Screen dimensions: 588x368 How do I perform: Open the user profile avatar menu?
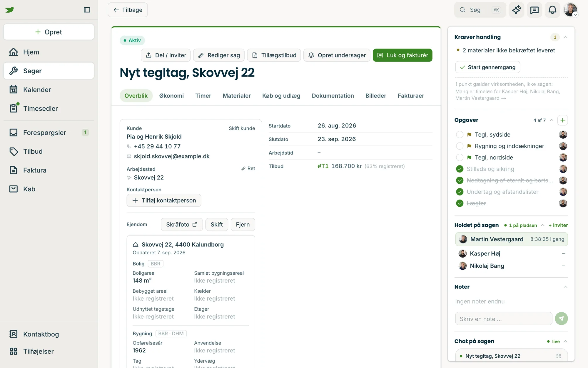(571, 10)
